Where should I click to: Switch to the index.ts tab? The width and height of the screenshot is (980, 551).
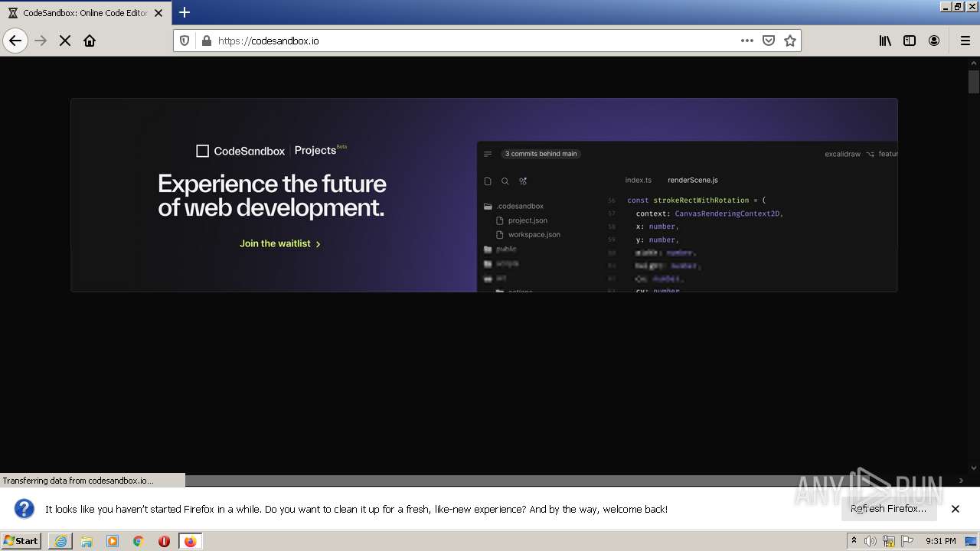[638, 180]
